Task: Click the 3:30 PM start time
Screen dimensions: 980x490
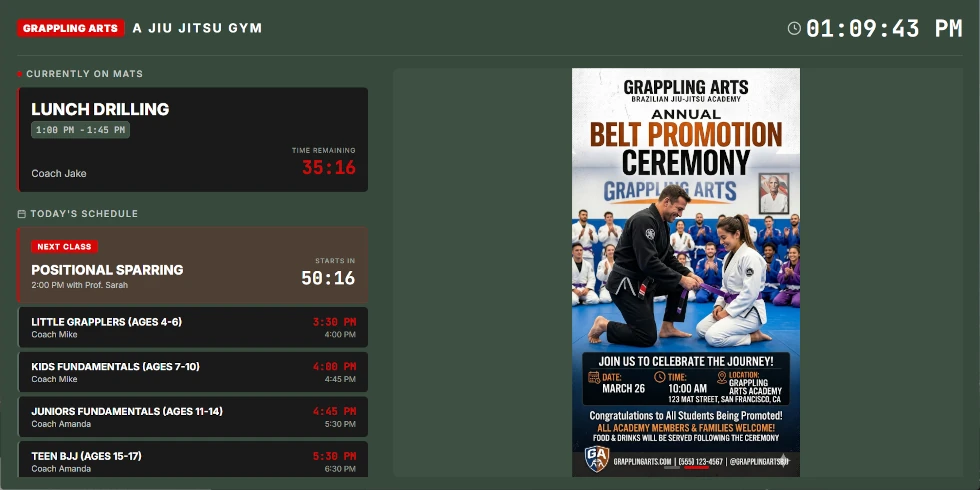Action: tap(334, 322)
